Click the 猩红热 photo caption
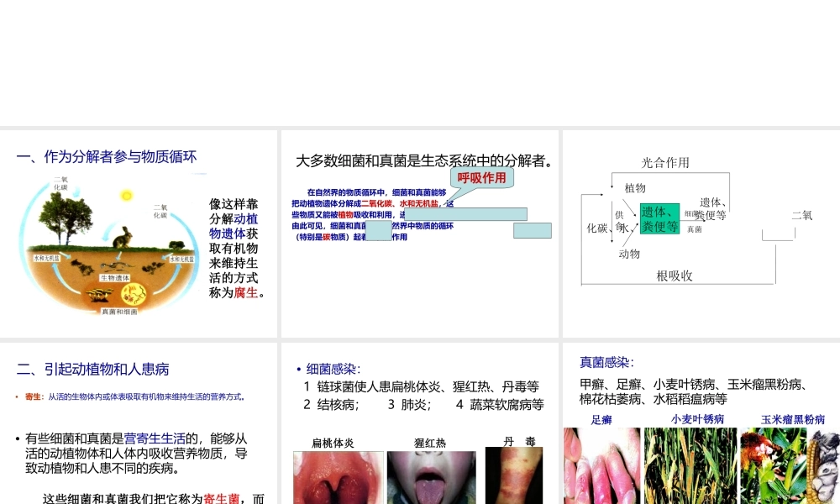The image size is (840, 504). [x=429, y=443]
